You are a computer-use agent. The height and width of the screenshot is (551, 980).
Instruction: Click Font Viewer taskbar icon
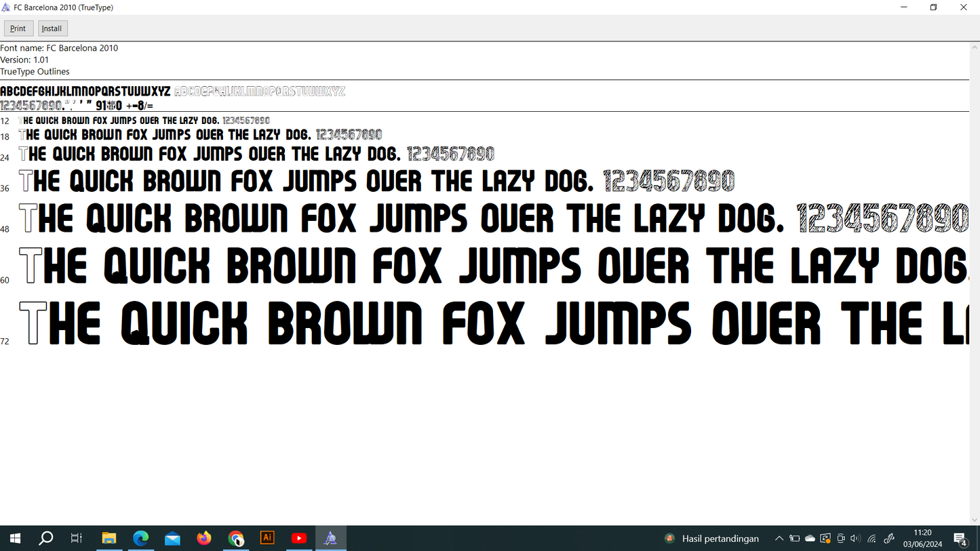pos(330,538)
